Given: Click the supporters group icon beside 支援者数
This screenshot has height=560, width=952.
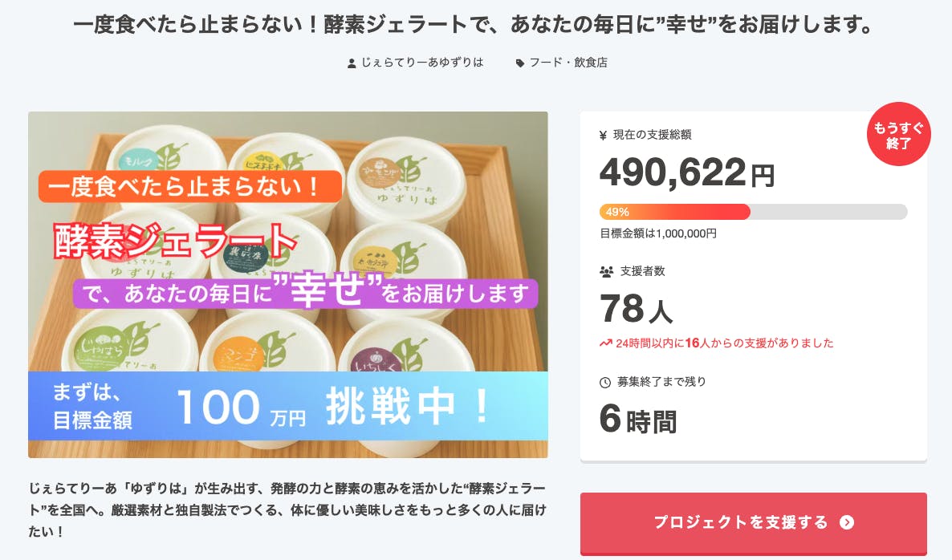Looking at the screenshot, I should 606,272.
